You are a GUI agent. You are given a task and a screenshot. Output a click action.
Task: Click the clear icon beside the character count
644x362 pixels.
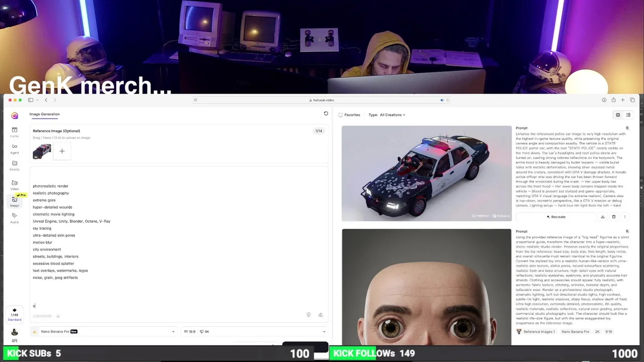pyautogui.click(x=58, y=316)
